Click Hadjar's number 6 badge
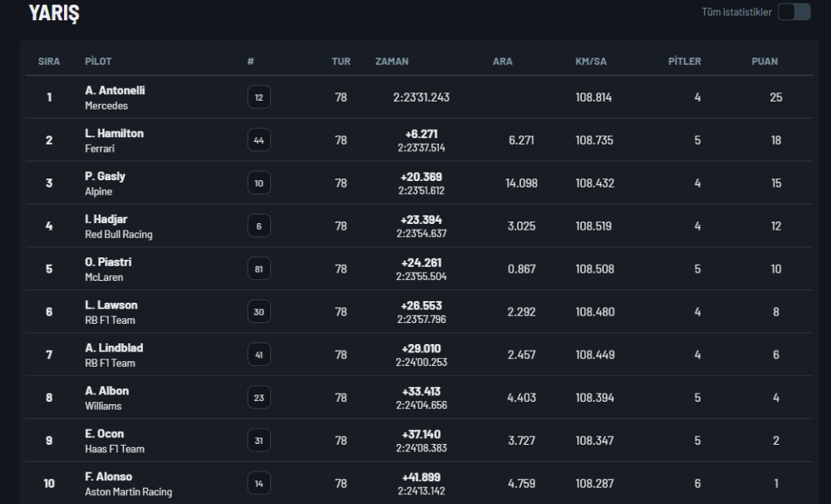 coord(259,226)
